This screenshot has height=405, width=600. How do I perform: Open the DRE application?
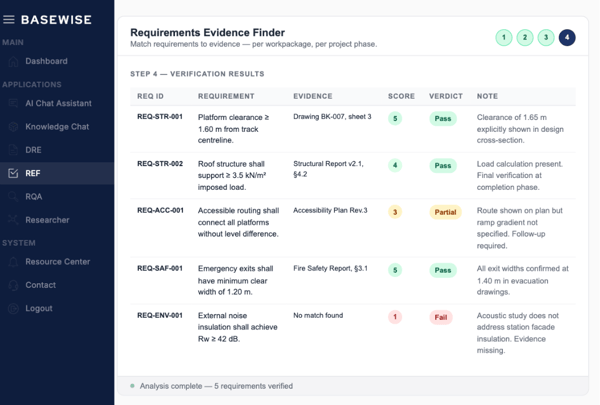coord(33,150)
